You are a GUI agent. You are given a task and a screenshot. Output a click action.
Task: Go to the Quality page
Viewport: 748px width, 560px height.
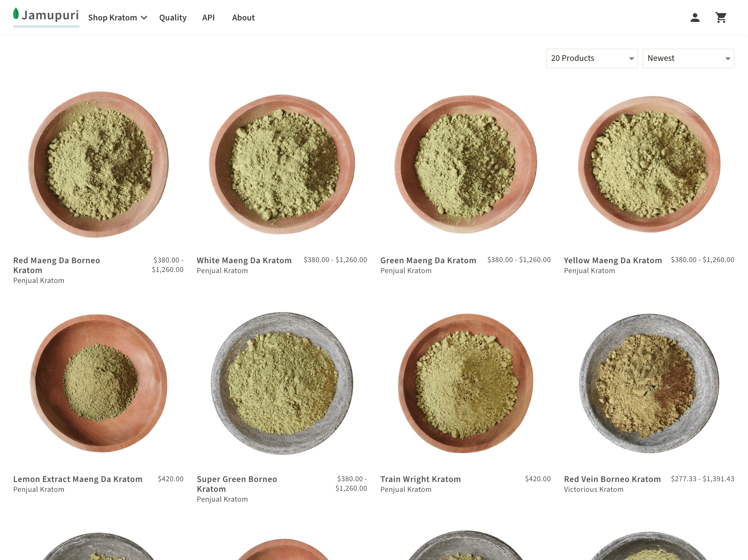click(x=173, y=17)
